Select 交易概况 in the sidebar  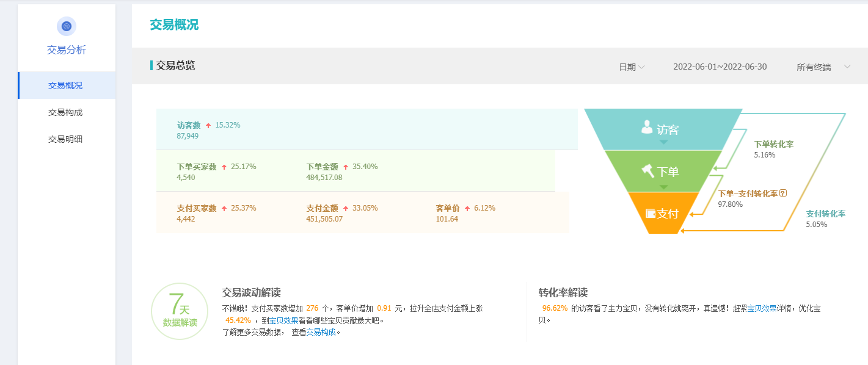pyautogui.click(x=65, y=85)
